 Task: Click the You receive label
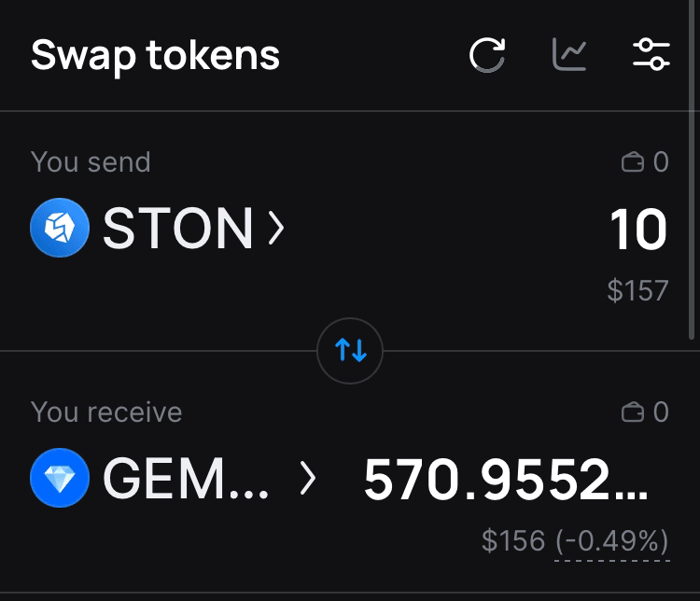click(x=106, y=412)
